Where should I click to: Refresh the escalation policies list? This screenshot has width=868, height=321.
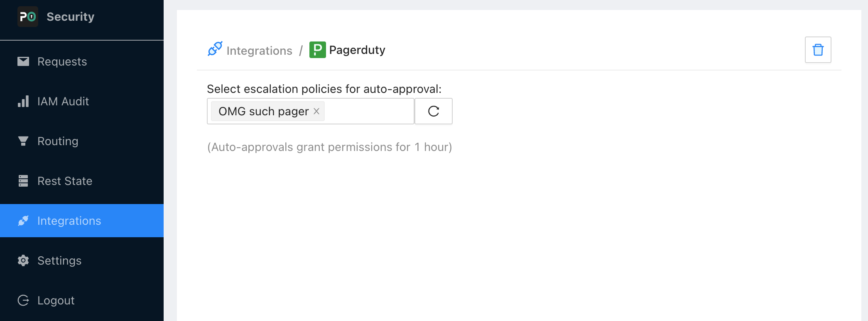click(433, 111)
